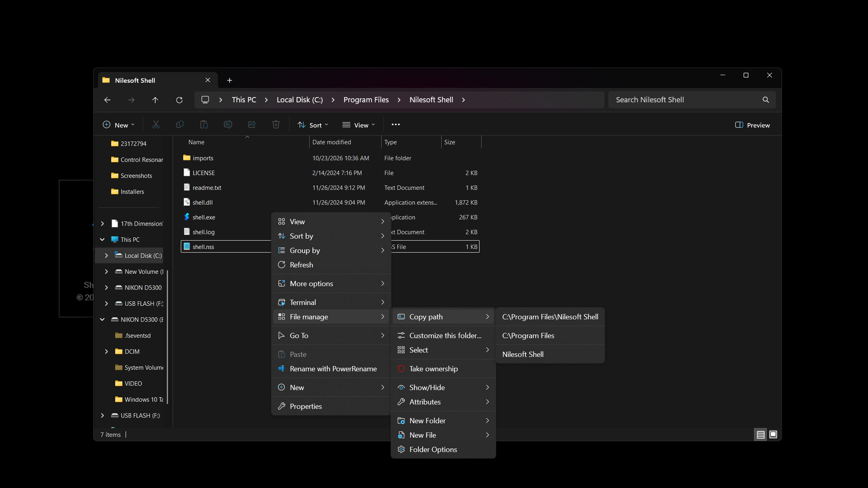The image size is (868, 488).
Task: Click the search magnifier icon
Action: (766, 100)
